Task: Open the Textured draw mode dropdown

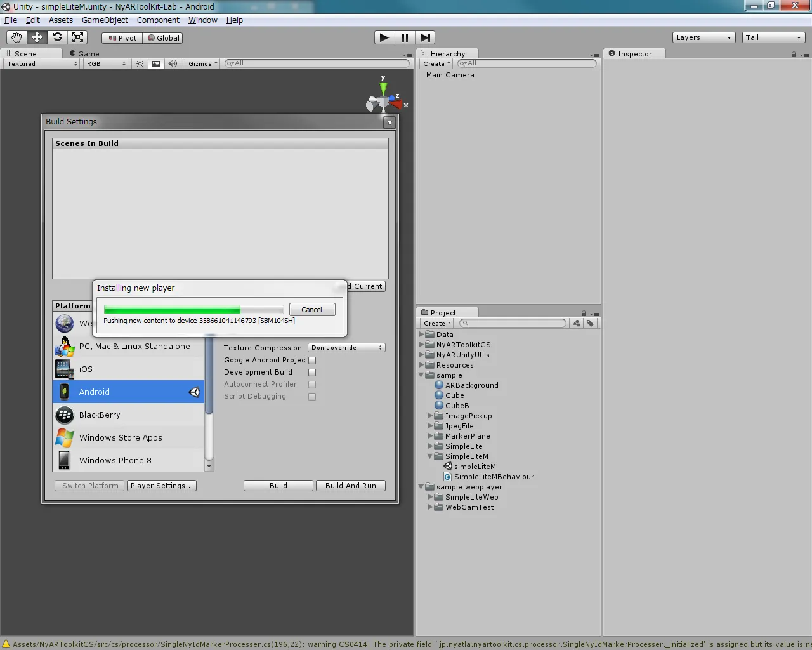Action: click(x=42, y=63)
